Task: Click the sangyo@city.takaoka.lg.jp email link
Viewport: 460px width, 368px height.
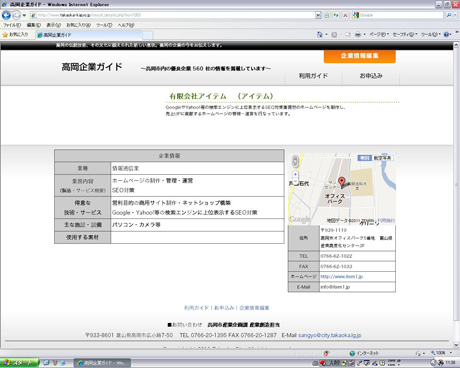Action: click(330, 335)
